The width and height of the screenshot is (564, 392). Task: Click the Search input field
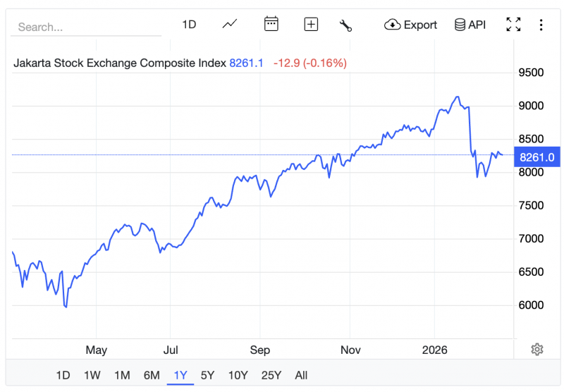click(86, 27)
